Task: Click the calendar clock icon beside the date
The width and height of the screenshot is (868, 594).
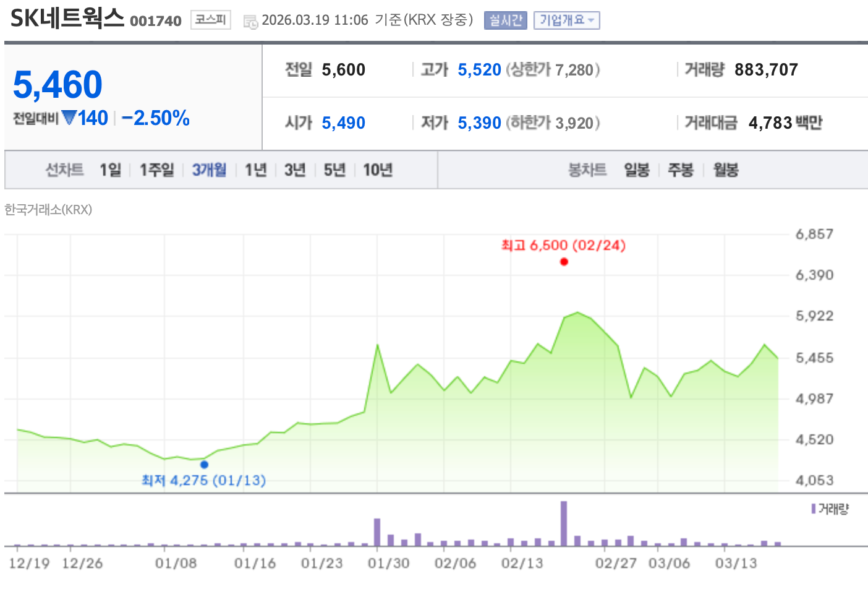Action: [250, 22]
